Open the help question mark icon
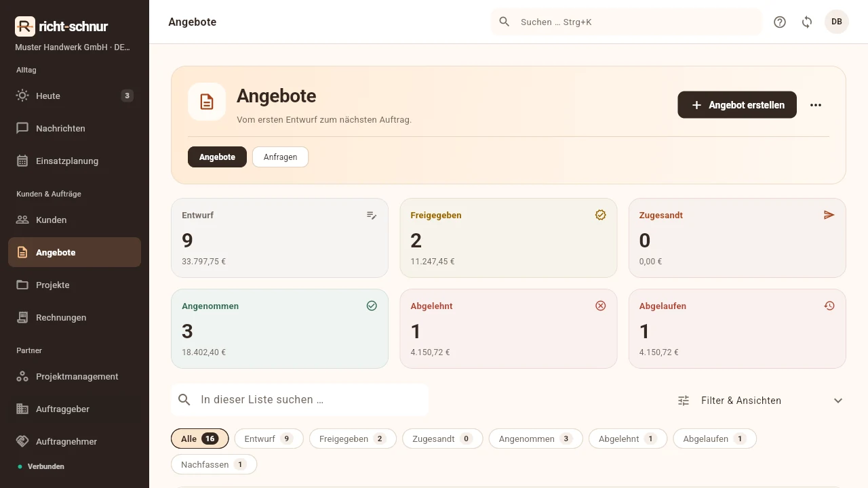 pos(780,22)
